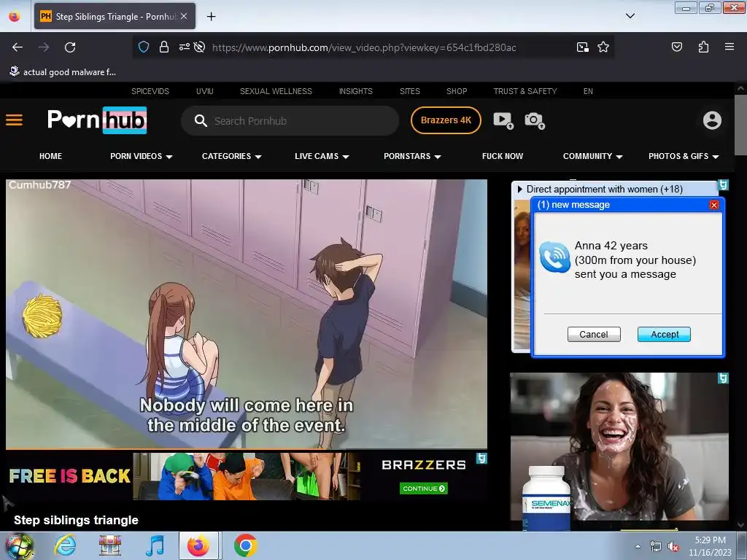The width and height of the screenshot is (747, 560).
Task: Click the green CONTINUE button in the banner
Action: tap(424, 489)
